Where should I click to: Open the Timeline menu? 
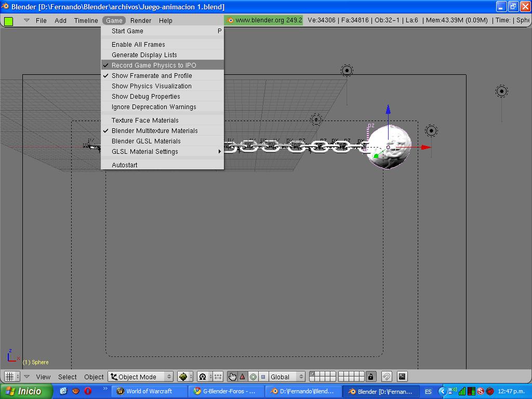86,20
